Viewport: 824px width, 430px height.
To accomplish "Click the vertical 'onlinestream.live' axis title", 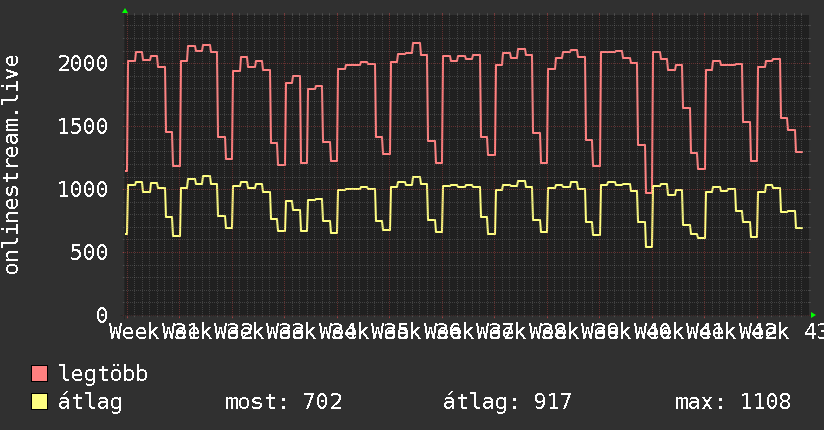I will (12, 165).
